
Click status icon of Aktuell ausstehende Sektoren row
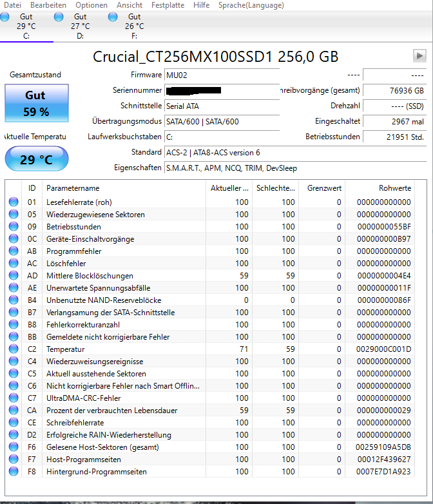point(14,373)
